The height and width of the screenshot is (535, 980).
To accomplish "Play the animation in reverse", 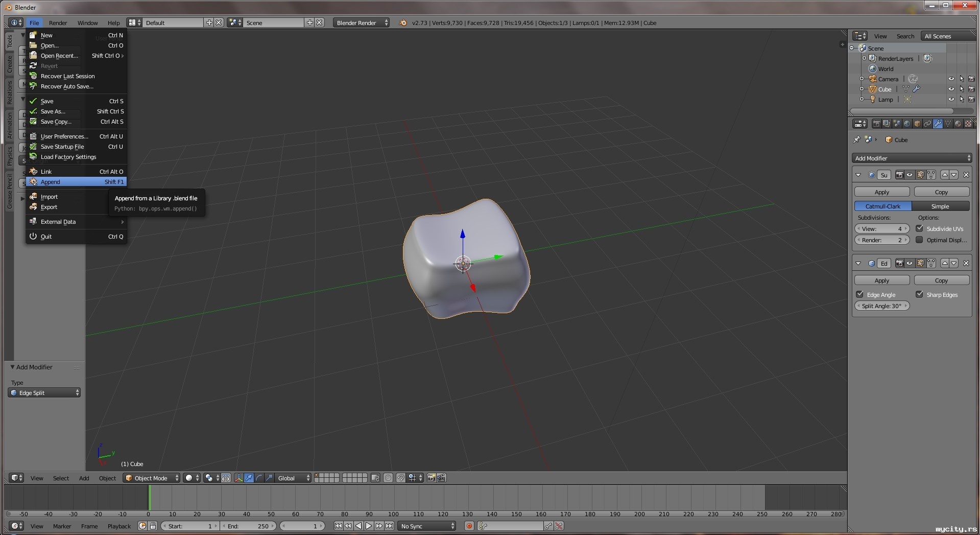I will point(358,526).
